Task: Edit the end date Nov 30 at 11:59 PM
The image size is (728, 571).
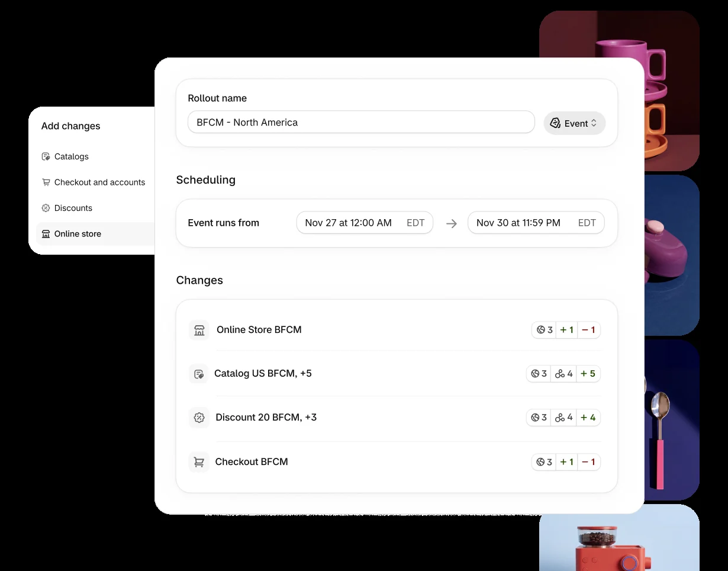Action: (536, 223)
